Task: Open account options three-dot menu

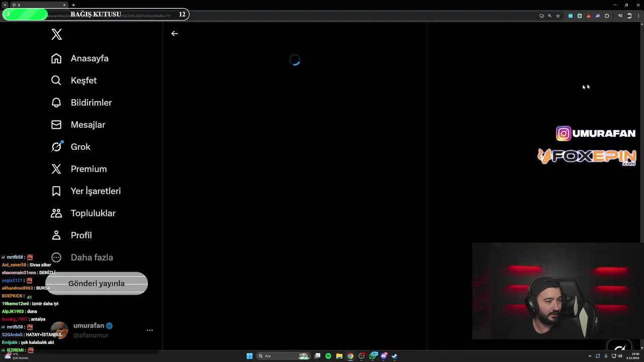Action: click(149, 330)
